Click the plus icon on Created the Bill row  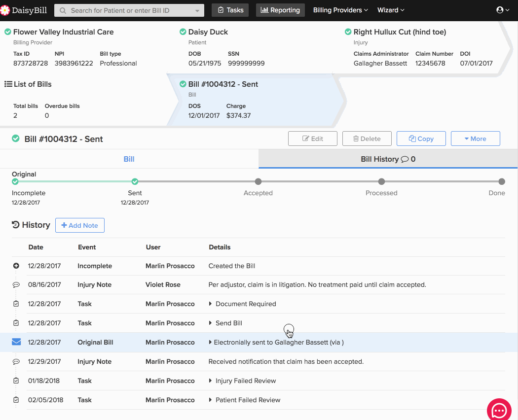pyautogui.click(x=16, y=266)
